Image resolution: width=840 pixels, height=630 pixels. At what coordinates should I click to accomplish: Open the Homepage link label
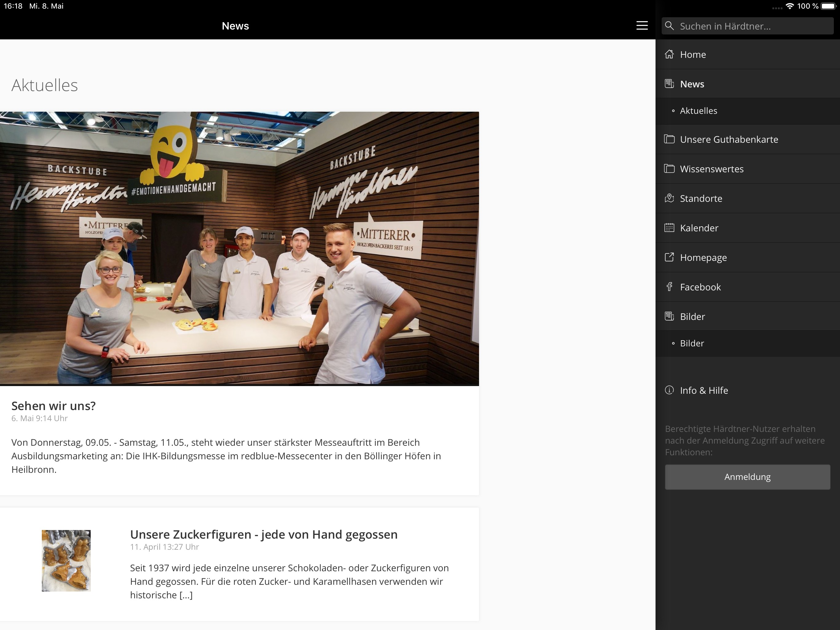(703, 257)
